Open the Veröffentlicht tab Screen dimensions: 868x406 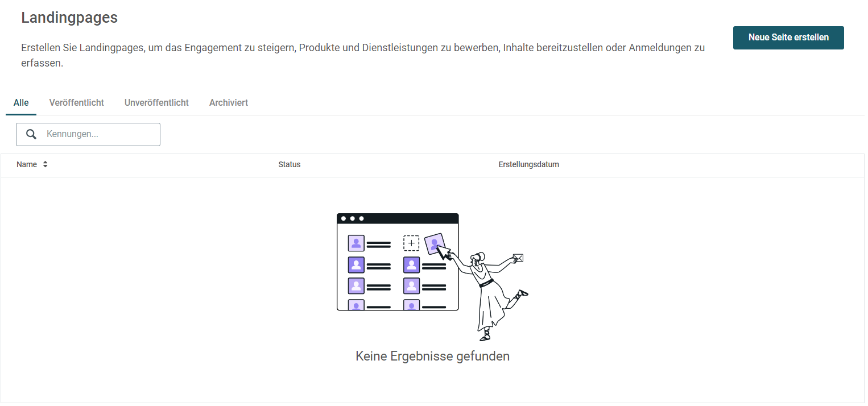(x=77, y=103)
